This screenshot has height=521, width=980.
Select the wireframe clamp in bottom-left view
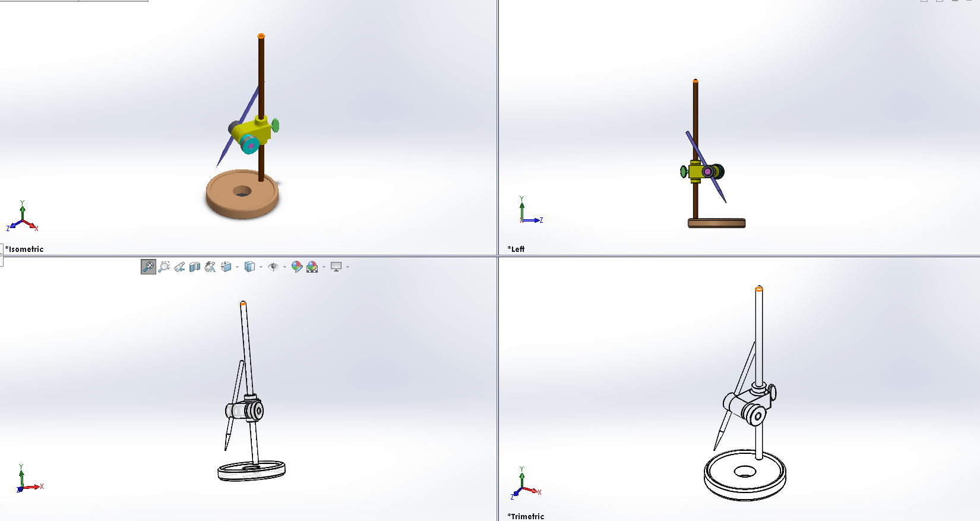click(245, 409)
